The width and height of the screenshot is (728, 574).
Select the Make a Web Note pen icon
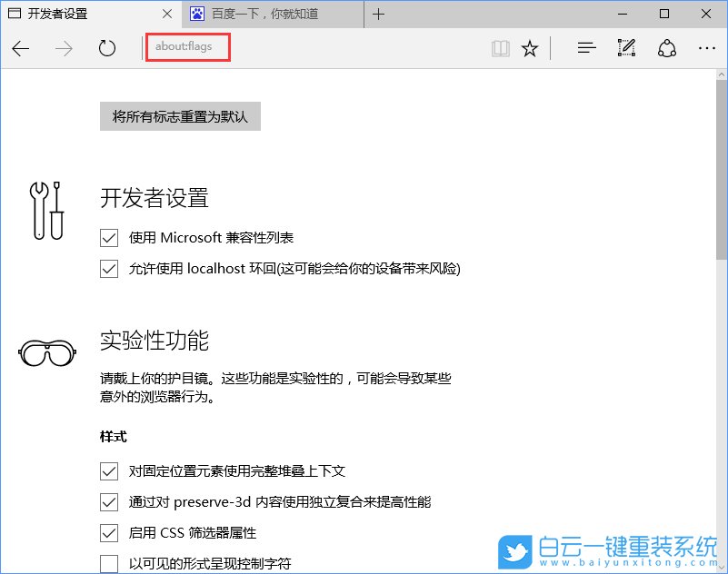(x=626, y=48)
